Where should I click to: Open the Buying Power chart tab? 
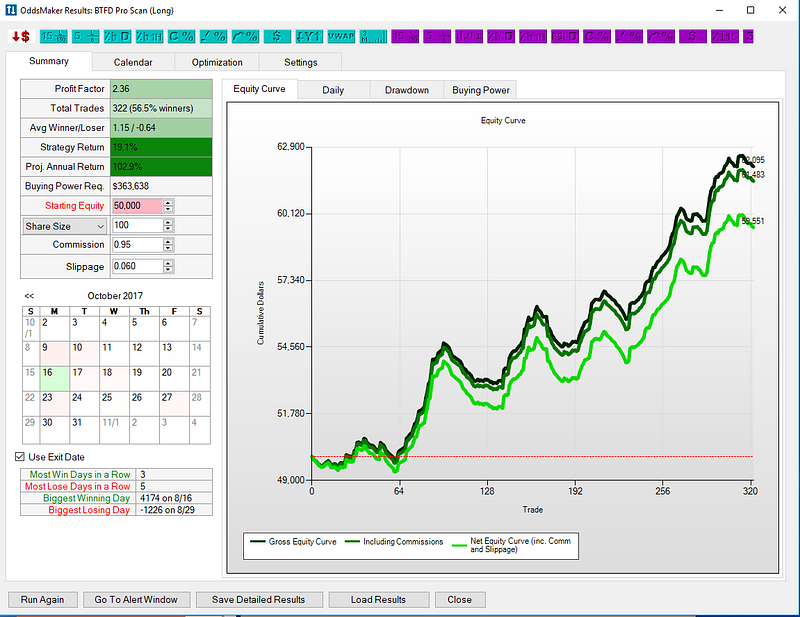(x=481, y=90)
